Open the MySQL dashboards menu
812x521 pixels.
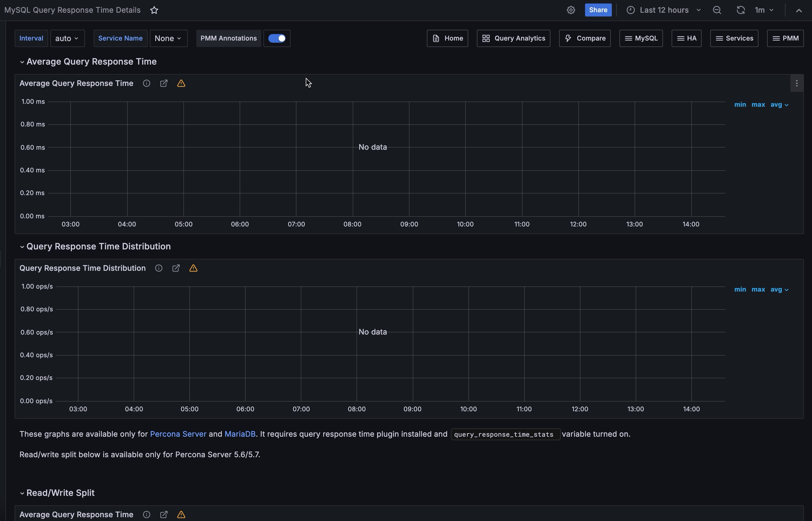tap(641, 38)
